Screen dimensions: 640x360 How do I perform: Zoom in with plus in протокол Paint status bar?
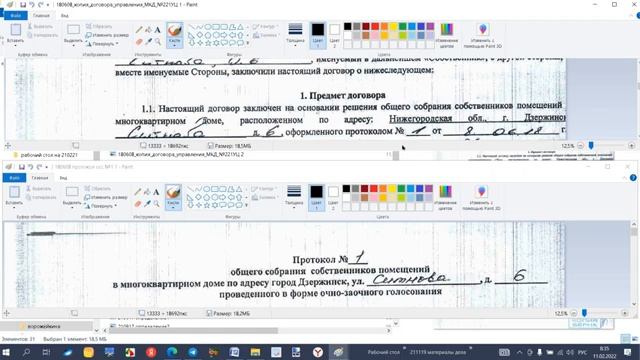624,313
